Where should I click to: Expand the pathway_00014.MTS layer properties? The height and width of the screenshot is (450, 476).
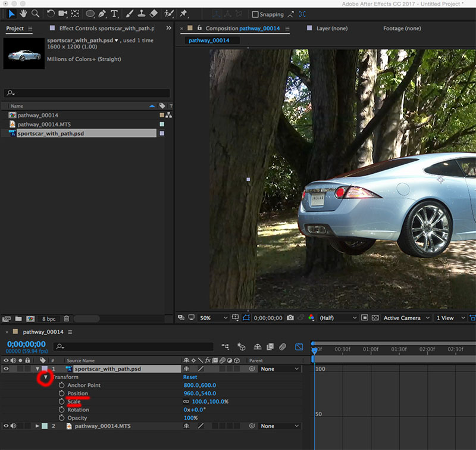click(x=37, y=426)
